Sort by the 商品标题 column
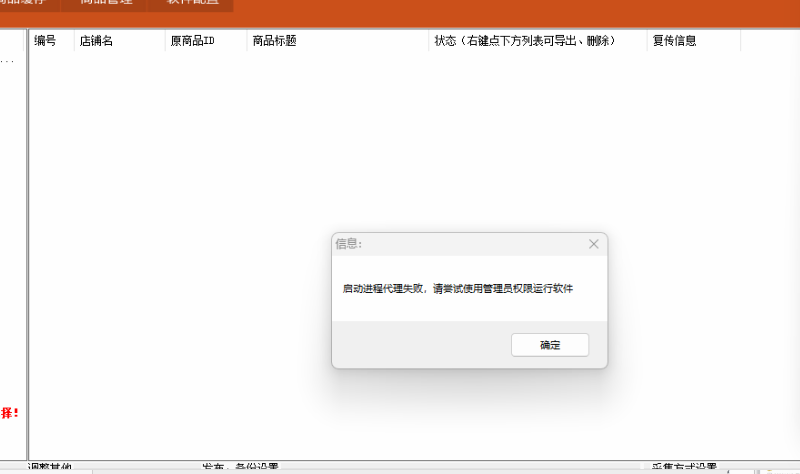This screenshot has height=474, width=800. [274, 41]
